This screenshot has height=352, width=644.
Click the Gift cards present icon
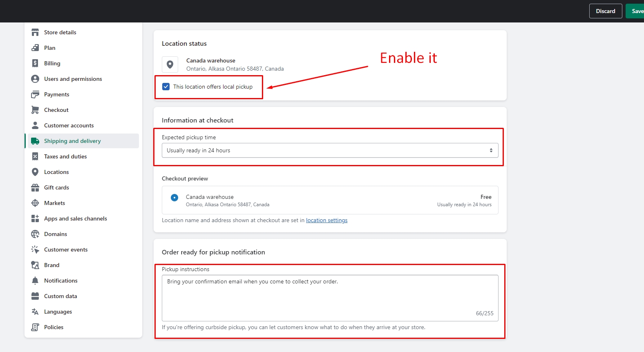coord(35,187)
